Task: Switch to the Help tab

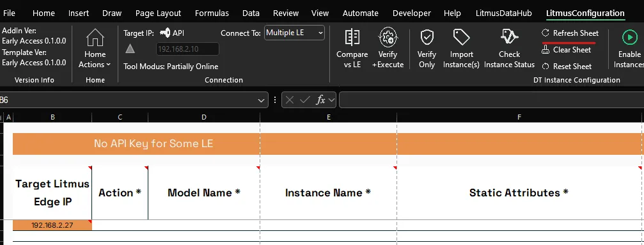Action: pyautogui.click(x=452, y=13)
